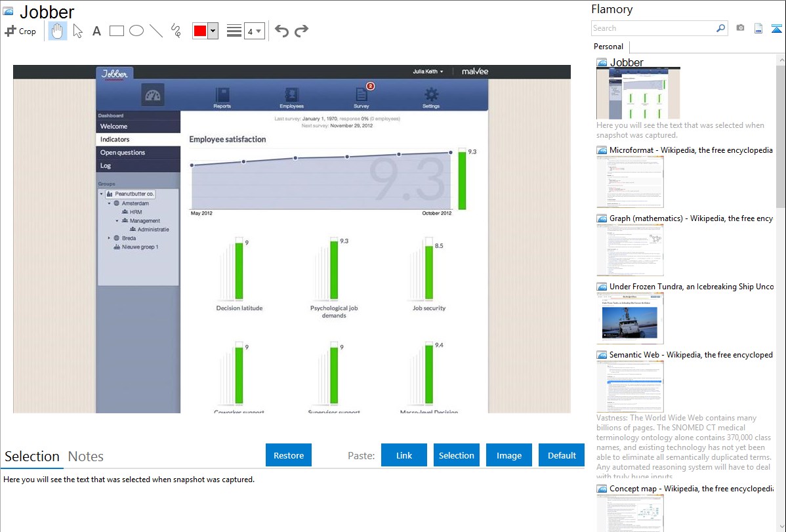
Task: Collapse the Peanutbutter co. tree node
Action: click(101, 194)
